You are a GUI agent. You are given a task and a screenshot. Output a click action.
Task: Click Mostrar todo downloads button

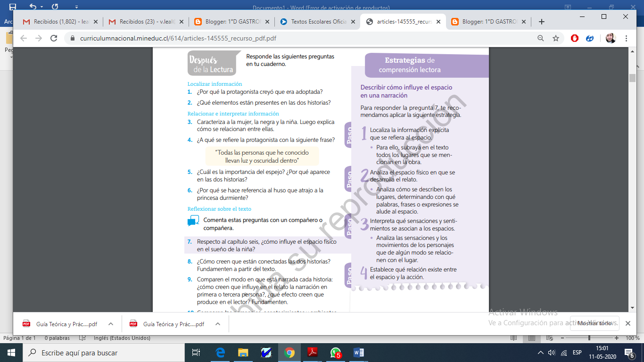click(x=594, y=323)
